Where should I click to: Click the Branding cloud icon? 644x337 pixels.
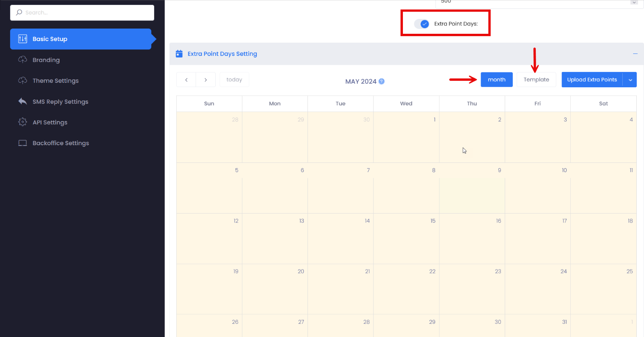coord(23,60)
